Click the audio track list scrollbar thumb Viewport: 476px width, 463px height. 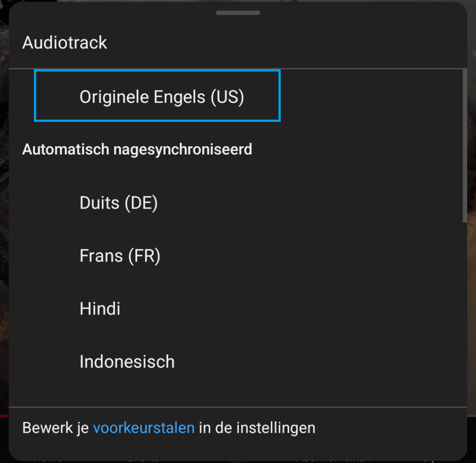pyautogui.click(x=464, y=144)
